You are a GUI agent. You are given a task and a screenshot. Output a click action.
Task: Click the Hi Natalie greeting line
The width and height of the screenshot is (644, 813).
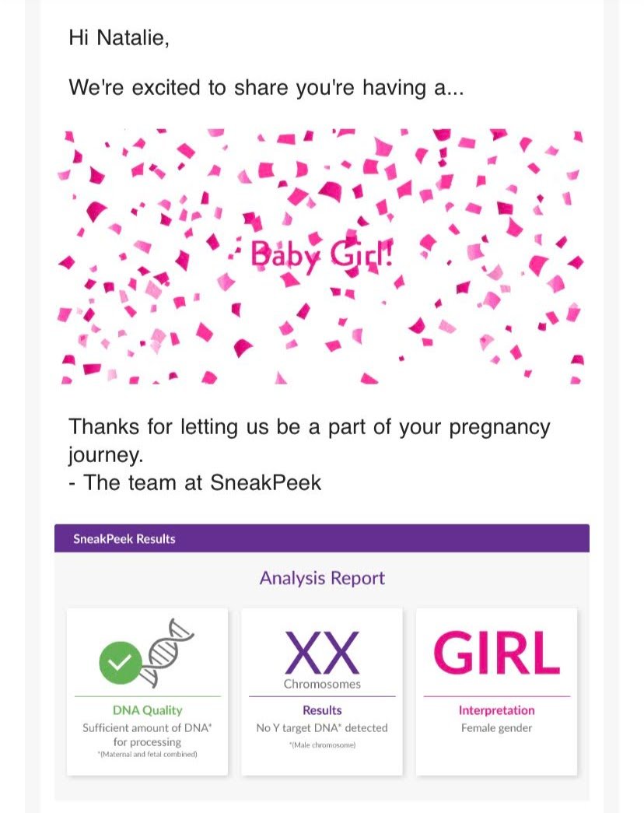pos(119,38)
